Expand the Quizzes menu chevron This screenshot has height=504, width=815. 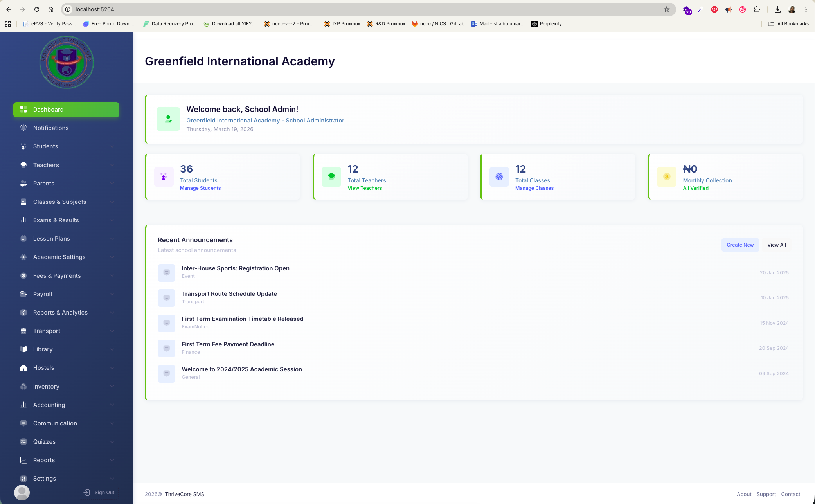(x=112, y=442)
